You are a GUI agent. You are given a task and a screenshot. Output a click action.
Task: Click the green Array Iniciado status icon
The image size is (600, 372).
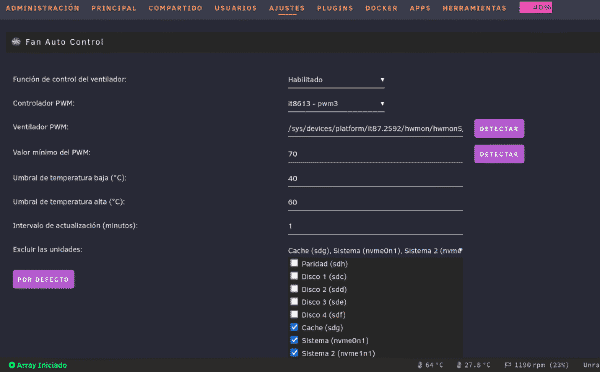[x=12, y=365]
